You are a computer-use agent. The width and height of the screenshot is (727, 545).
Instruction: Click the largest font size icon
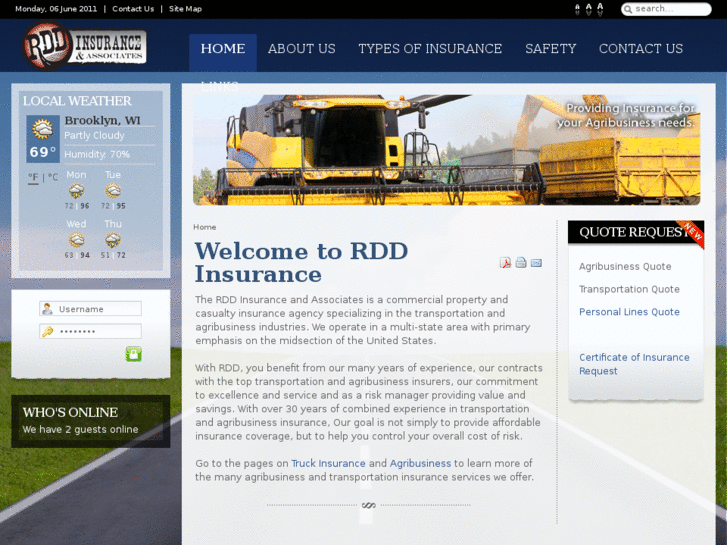pos(600,9)
